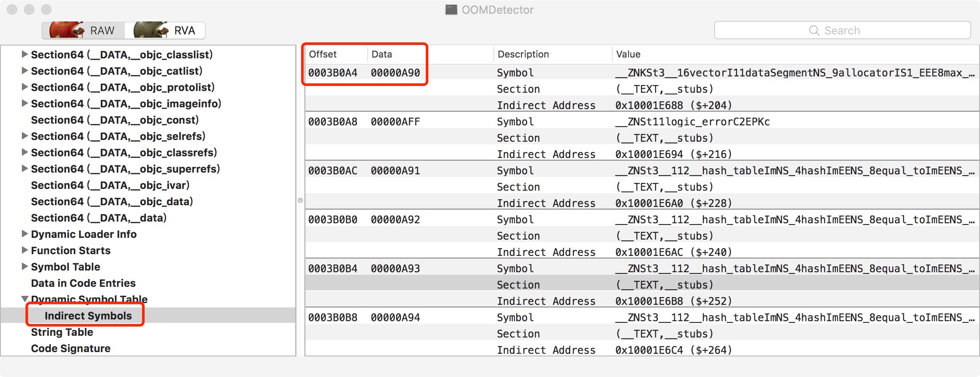980x377 pixels.
Task: Select row with offset 0003B0A8
Action: pos(333,122)
